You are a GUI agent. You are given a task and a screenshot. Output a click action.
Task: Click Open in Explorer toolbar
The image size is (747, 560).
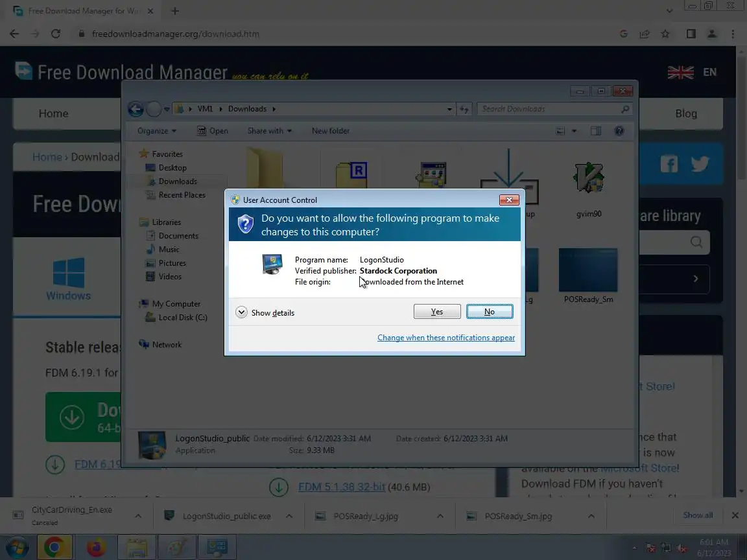[x=213, y=131]
